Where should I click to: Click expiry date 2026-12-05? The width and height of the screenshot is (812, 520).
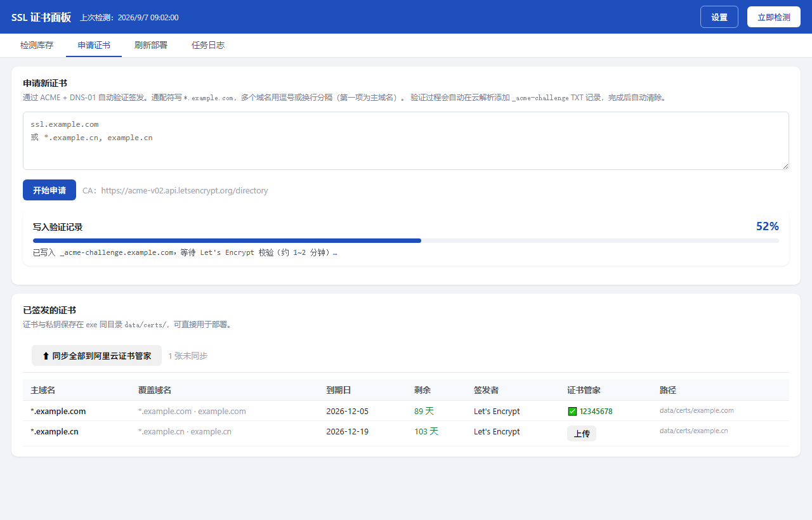(347, 411)
